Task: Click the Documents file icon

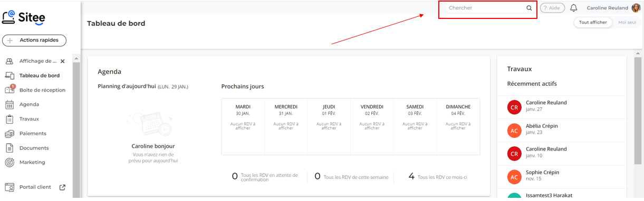Action: [x=9, y=148]
